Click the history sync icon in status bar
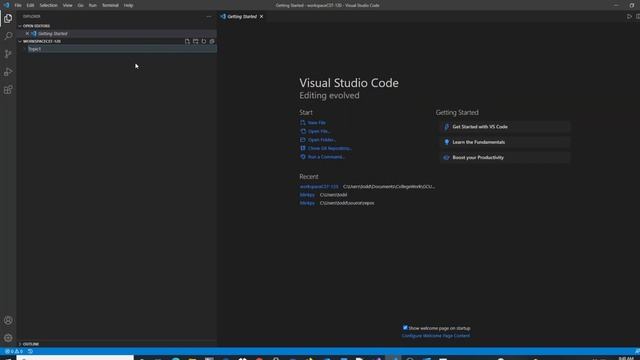The width and height of the screenshot is (640, 360). coord(30,351)
